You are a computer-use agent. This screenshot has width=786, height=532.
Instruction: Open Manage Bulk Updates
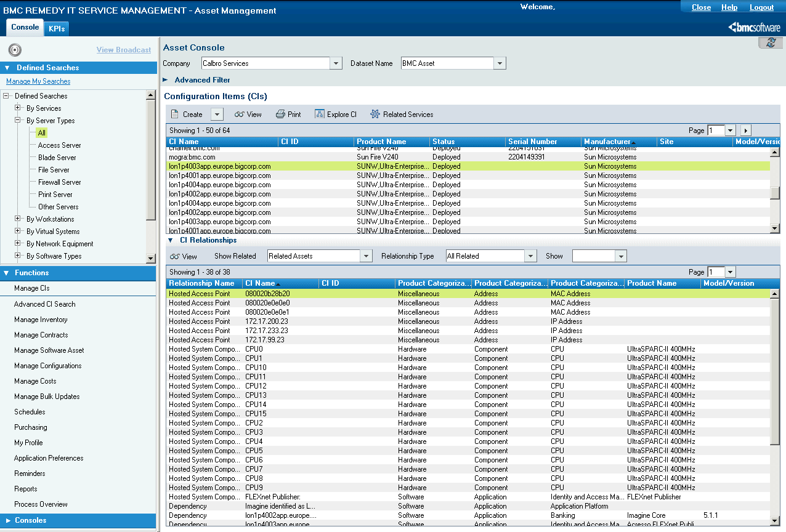click(x=47, y=397)
